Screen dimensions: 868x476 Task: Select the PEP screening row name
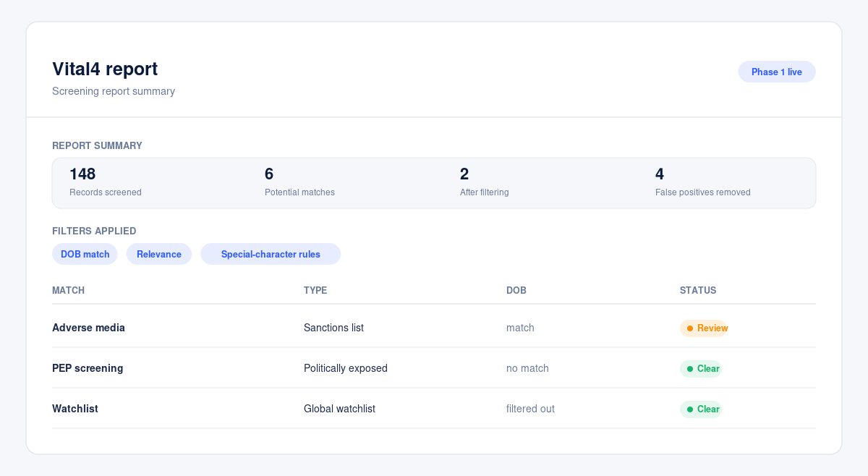click(88, 368)
